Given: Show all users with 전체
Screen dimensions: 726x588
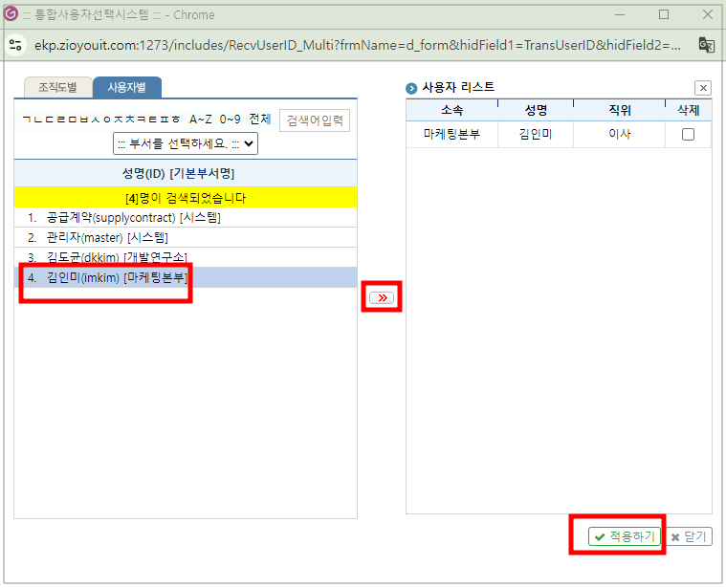Looking at the screenshot, I should pos(260,120).
